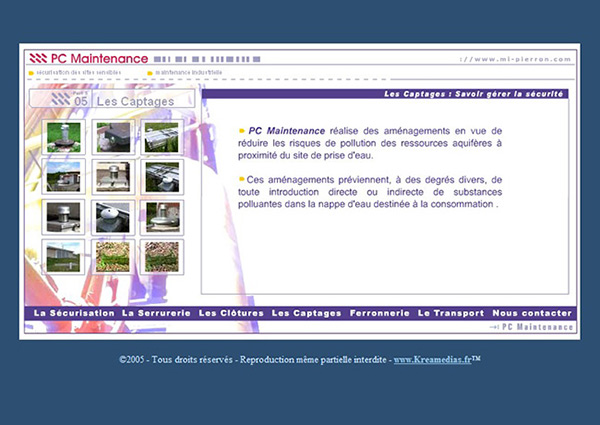Image resolution: width=600 pixels, height=425 pixels.
Task: Open second-row left thumbnail with blue sky
Action: coord(64,177)
